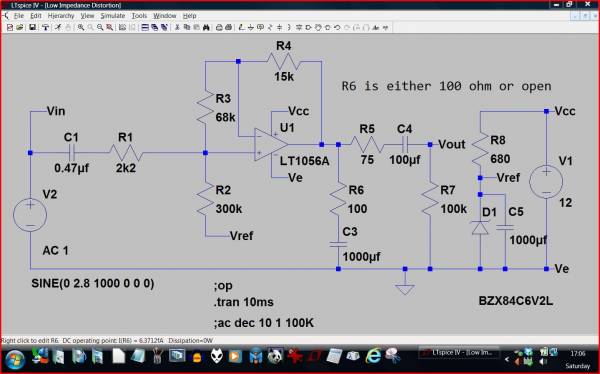
Task: Click the 'BZX84C6V2L' diode model text
Action: [516, 301]
